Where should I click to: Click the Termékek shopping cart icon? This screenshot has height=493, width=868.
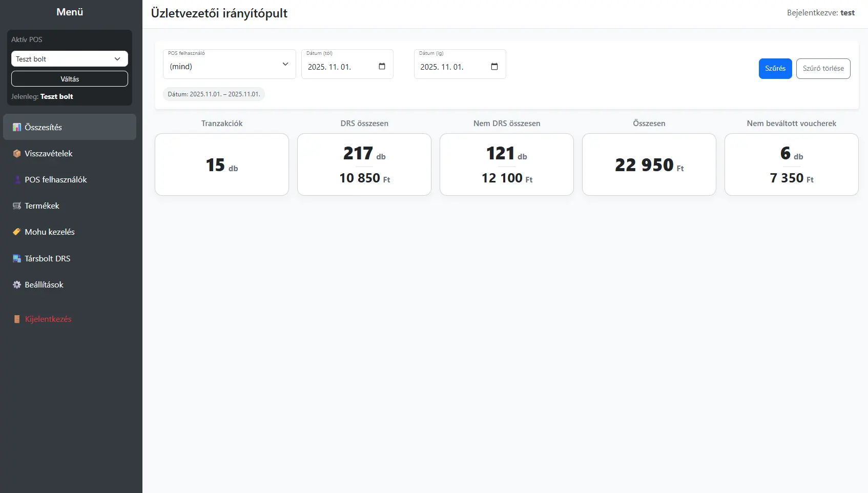(17, 206)
